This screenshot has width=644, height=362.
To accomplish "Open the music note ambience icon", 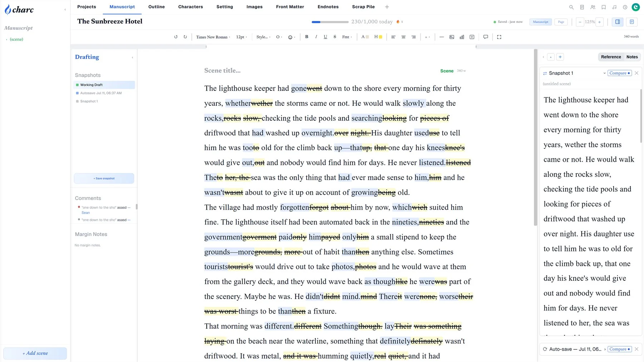I will (x=614, y=7).
